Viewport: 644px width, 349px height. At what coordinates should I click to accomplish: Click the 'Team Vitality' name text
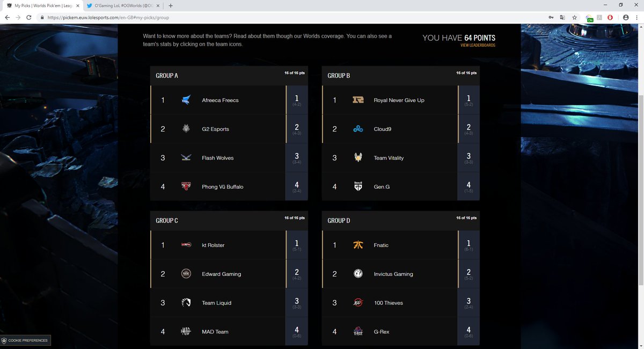[x=389, y=158]
